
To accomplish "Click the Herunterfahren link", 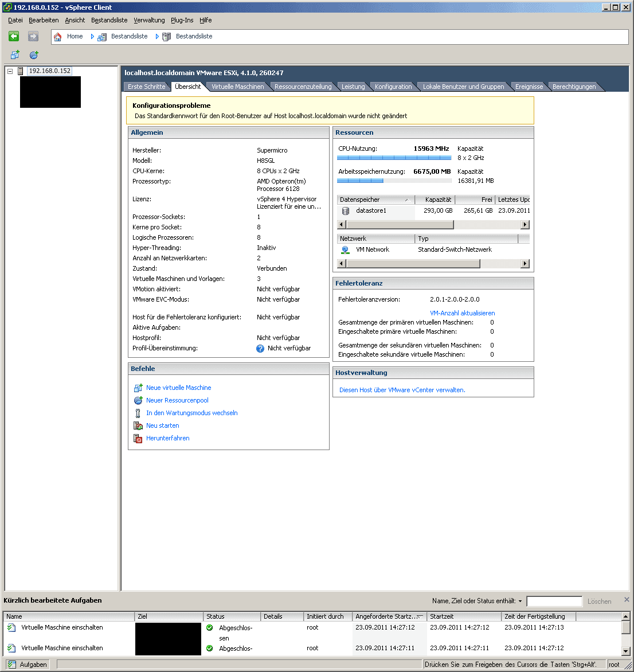I will (168, 439).
